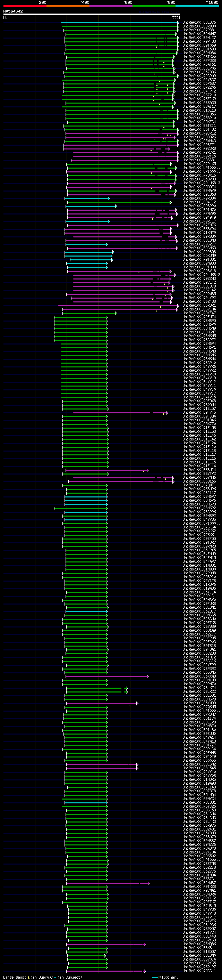The height and width of the screenshot is (980, 222).
Task: Select hit UniRef100_B9HWH7
Action: pyautogui.click(x=199, y=34)
